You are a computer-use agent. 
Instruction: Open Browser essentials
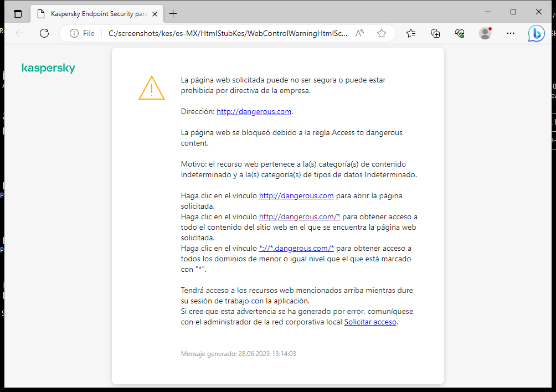click(460, 33)
